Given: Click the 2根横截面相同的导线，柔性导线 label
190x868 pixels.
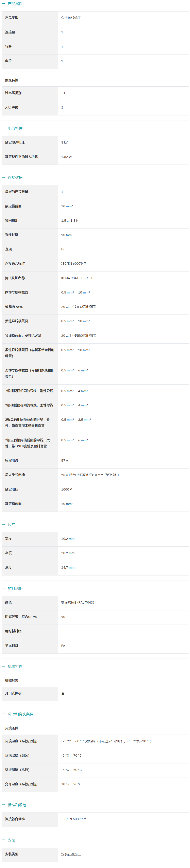Looking at the screenshot, I should [x=29, y=405].
